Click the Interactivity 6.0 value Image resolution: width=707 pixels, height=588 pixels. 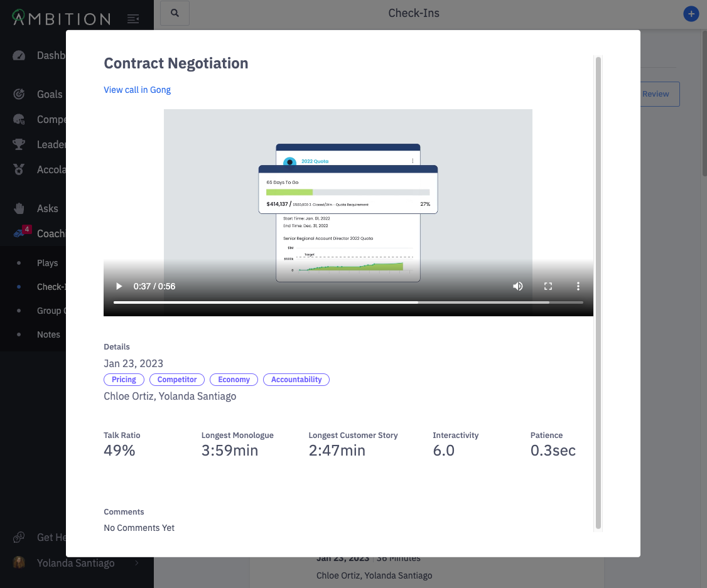pos(444,450)
